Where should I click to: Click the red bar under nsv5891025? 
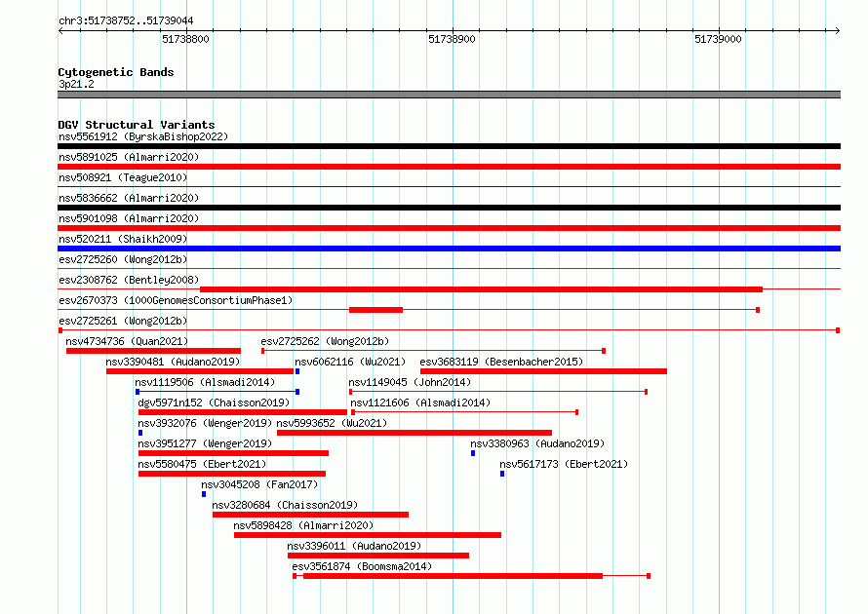tap(449, 167)
